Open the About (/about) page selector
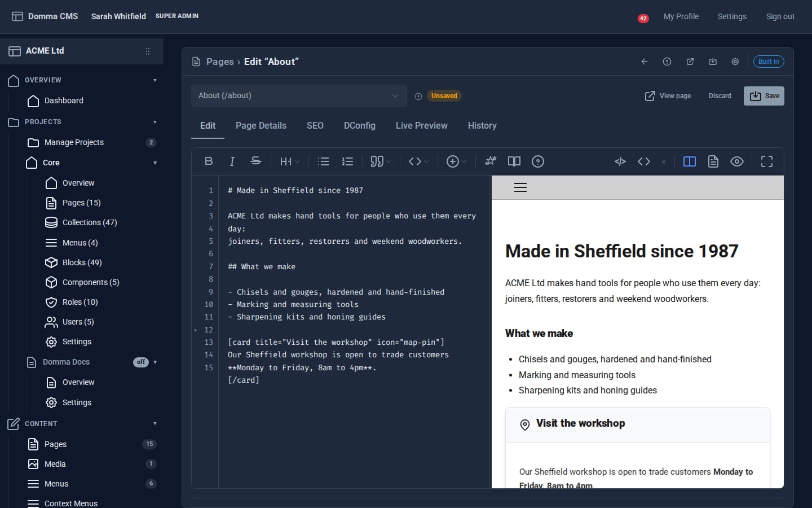The height and width of the screenshot is (508, 812). click(x=299, y=96)
